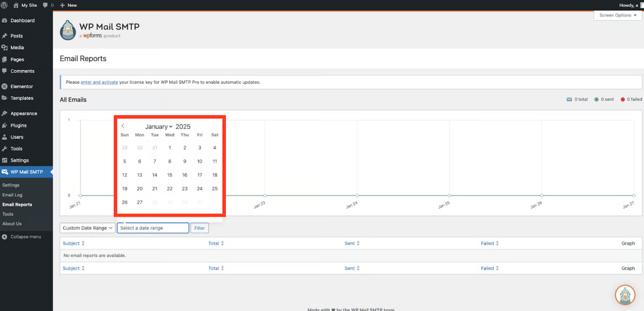The width and height of the screenshot is (644, 311).
Task: Expand the Screen Options panel
Action: click(x=618, y=15)
